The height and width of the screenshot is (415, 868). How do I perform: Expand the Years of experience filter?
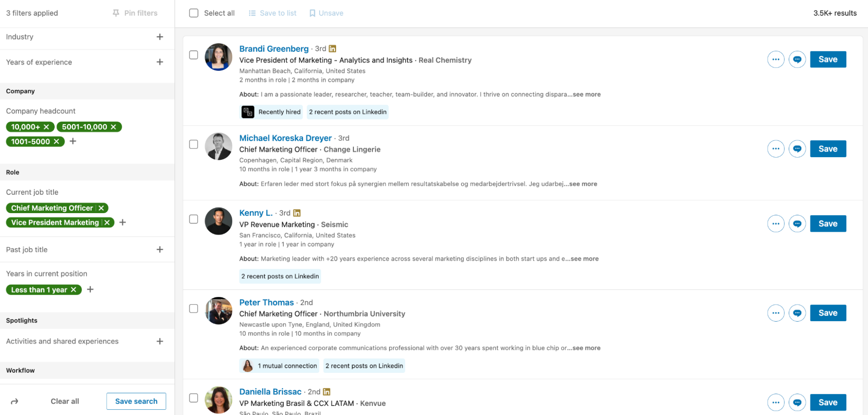[x=160, y=62]
